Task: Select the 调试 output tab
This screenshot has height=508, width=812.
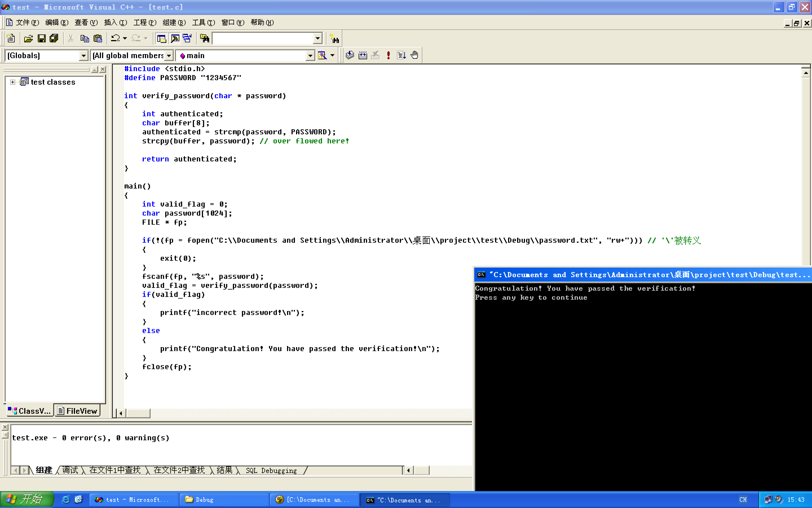Action: tap(70, 470)
